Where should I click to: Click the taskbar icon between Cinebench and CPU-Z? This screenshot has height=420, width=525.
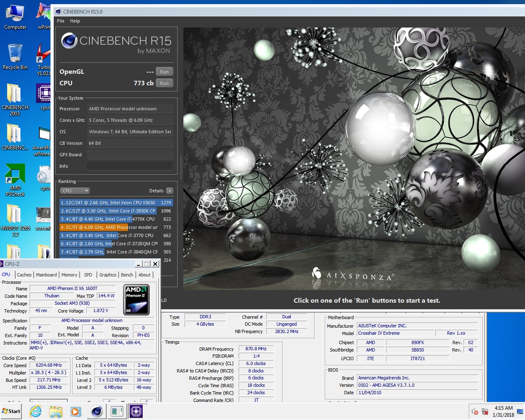[116, 411]
